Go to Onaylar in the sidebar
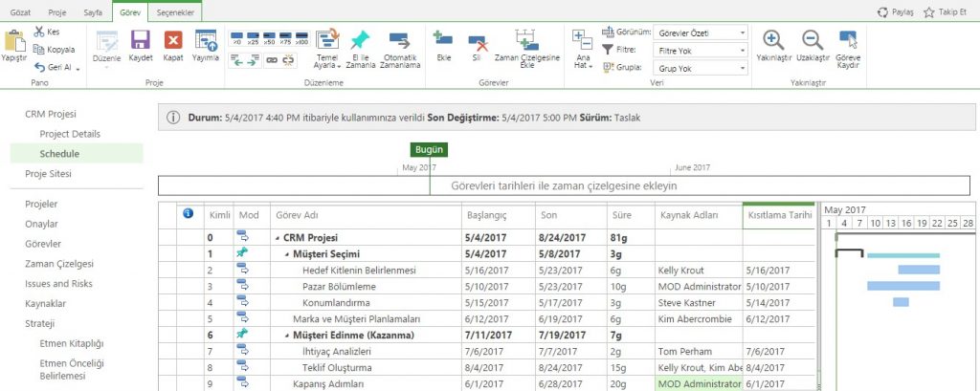The width and height of the screenshot is (980, 391). point(40,225)
